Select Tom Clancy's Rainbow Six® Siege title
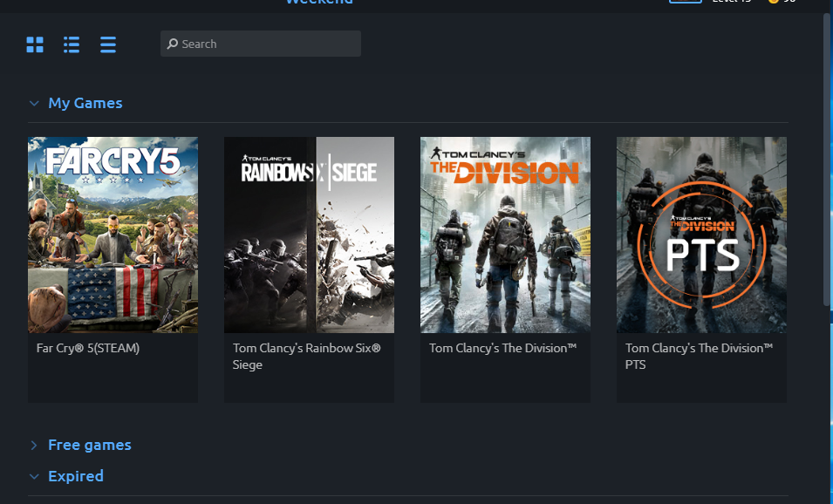The image size is (833, 504). pos(306,357)
